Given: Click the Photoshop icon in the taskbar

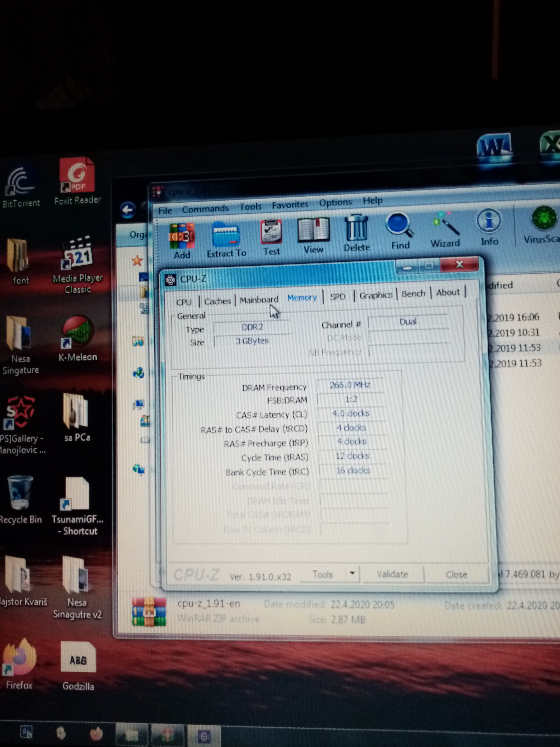Looking at the screenshot, I should (x=26, y=732).
